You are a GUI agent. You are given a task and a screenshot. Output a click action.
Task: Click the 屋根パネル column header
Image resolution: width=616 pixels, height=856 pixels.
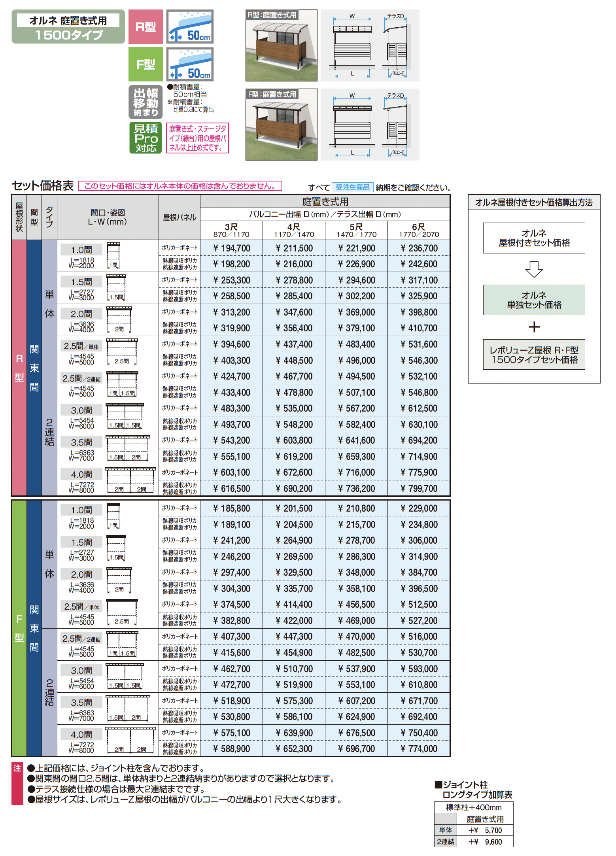point(180,217)
